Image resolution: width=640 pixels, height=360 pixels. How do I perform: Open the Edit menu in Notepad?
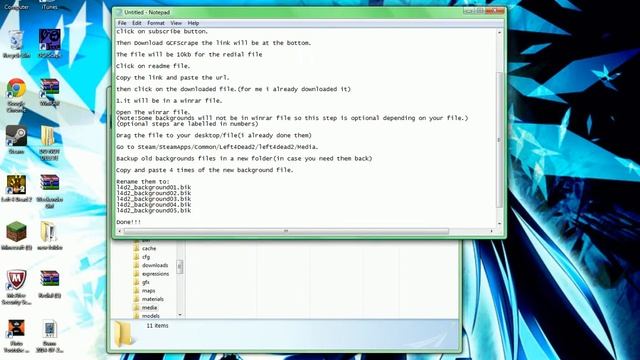click(137, 23)
